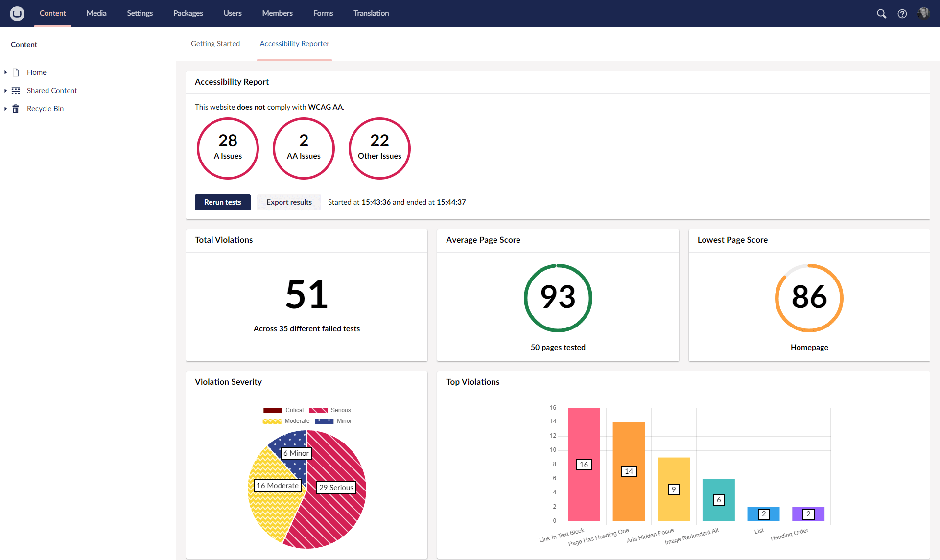Click the Shared Content grid icon
940x560 pixels.
16,91
